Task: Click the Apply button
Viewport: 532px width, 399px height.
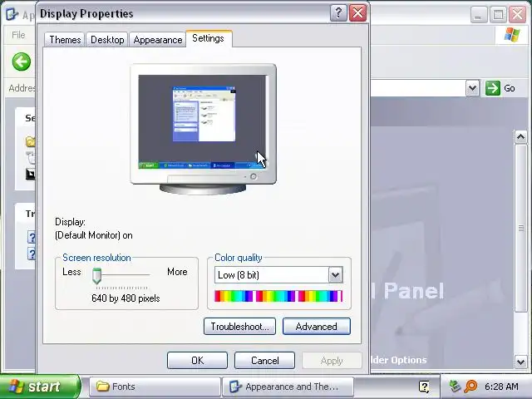Action: click(x=332, y=360)
